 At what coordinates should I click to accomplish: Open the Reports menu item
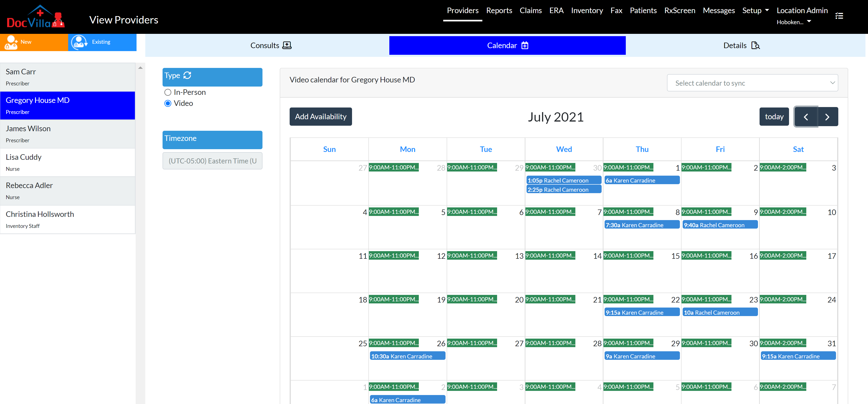click(x=499, y=10)
